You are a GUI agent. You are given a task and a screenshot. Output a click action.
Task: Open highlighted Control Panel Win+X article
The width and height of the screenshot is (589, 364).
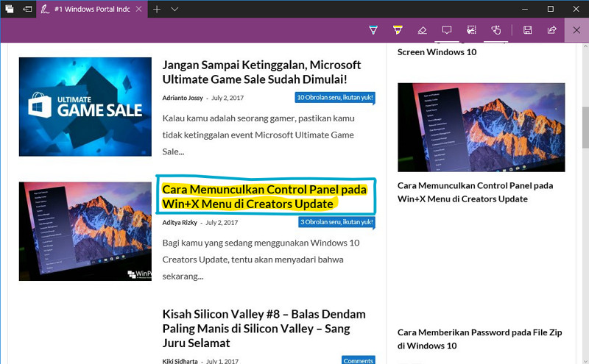coord(264,196)
